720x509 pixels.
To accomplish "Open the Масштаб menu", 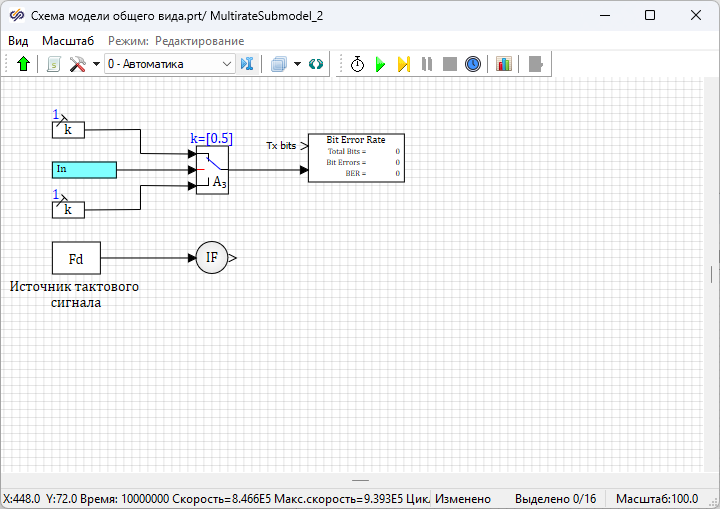I will tap(68, 41).
